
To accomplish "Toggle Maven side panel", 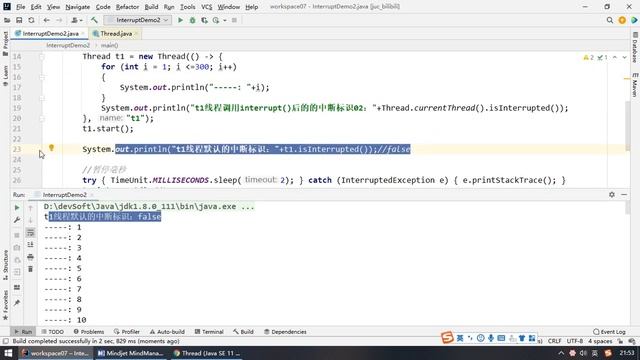I will tap(635, 85).
